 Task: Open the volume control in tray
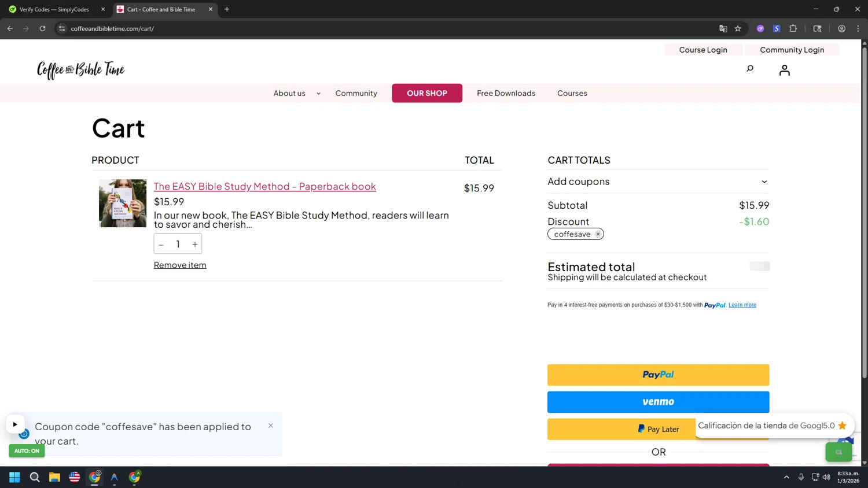tap(826, 477)
